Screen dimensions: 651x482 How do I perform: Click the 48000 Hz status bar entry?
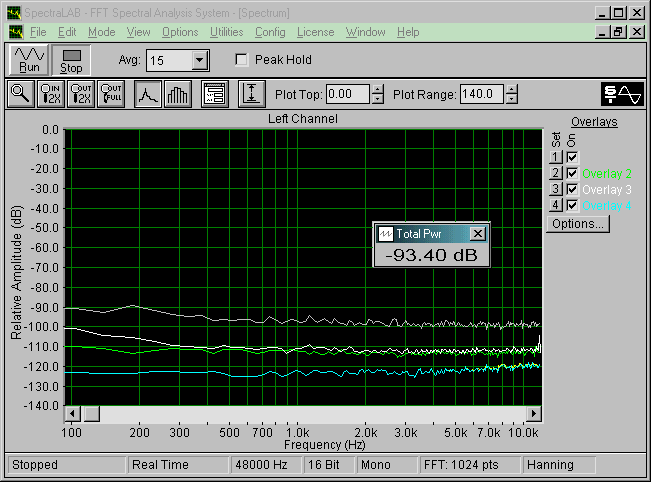pyautogui.click(x=266, y=465)
